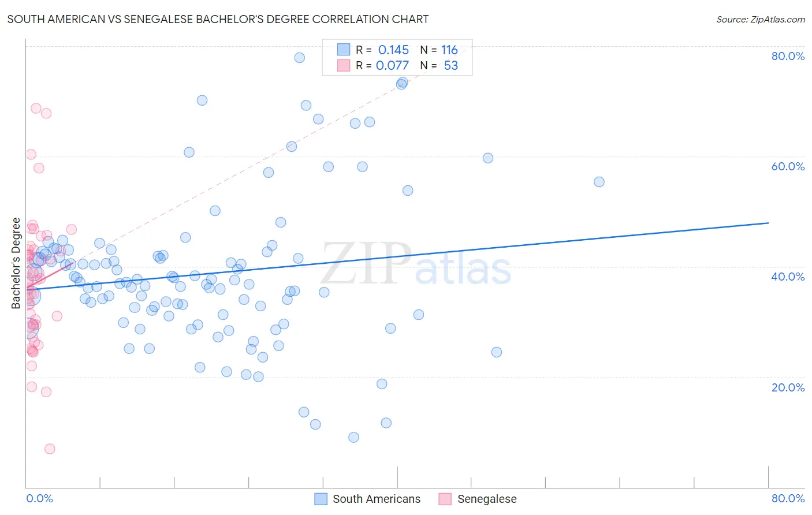Click the N = 116 value in the legend
The image size is (812, 515).
[439, 50]
